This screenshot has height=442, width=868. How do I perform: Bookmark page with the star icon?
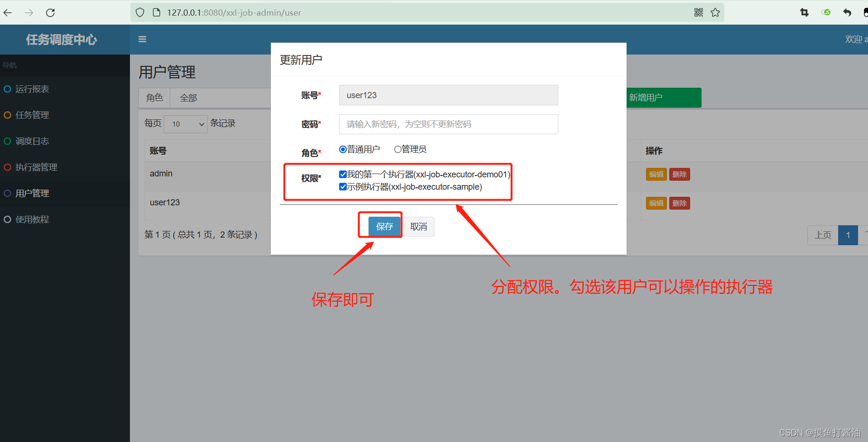point(715,12)
